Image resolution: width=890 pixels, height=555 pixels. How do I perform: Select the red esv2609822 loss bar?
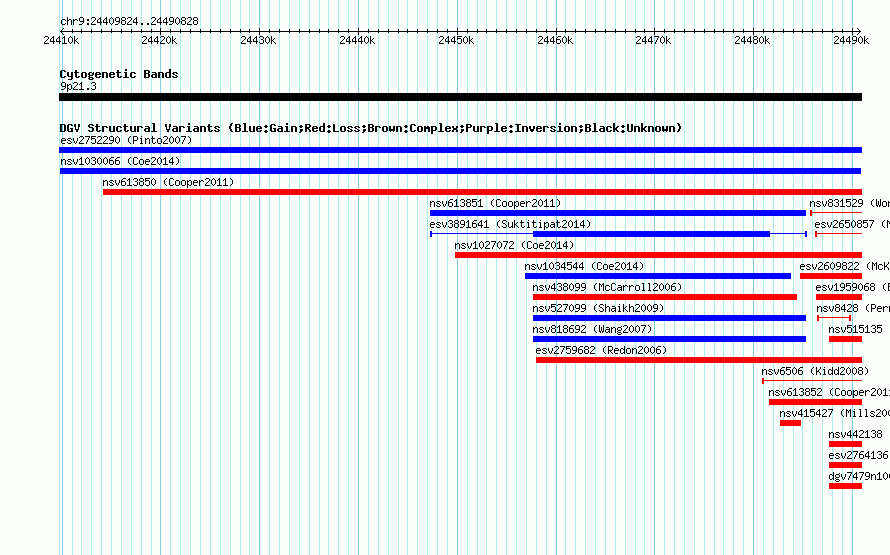[x=831, y=276]
